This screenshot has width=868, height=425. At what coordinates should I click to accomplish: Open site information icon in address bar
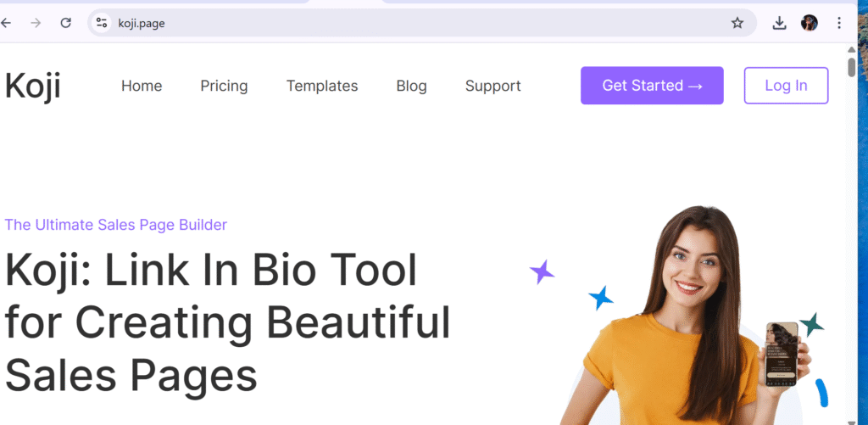tap(102, 23)
